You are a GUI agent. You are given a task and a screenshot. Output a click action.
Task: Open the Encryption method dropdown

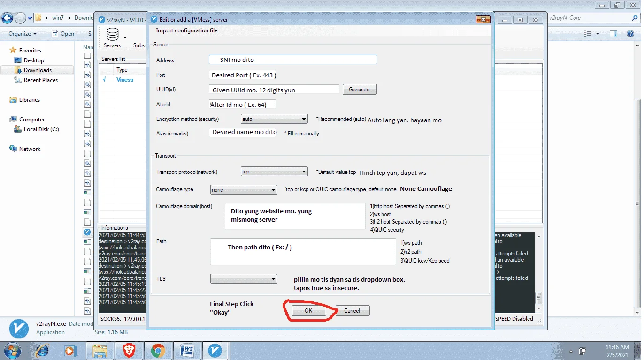pos(274,119)
